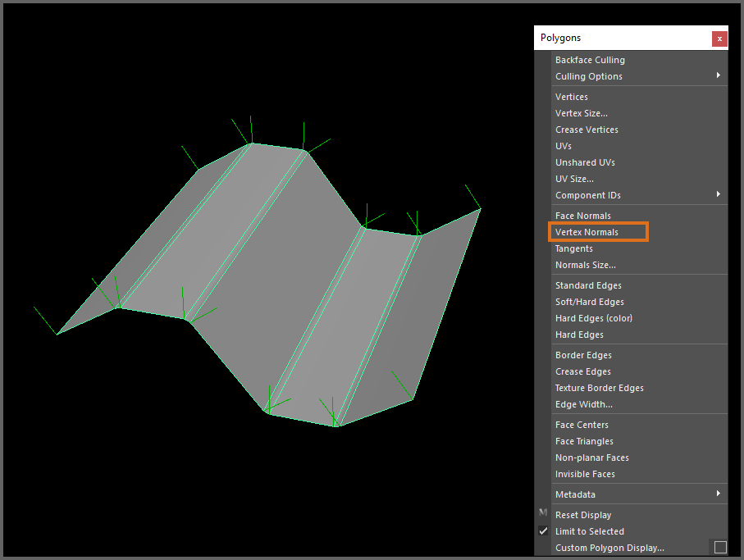The height and width of the screenshot is (560, 744).
Task: Click Hard Edges (color) entry
Action: pyautogui.click(x=593, y=318)
